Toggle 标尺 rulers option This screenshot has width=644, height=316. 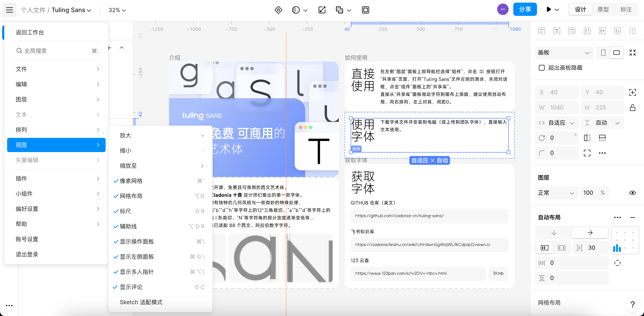click(x=161, y=211)
